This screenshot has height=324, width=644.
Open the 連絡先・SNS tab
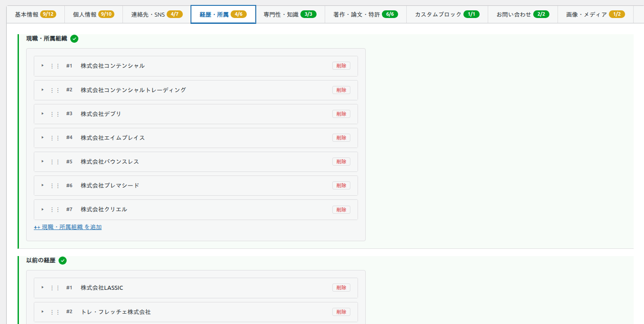pos(157,14)
